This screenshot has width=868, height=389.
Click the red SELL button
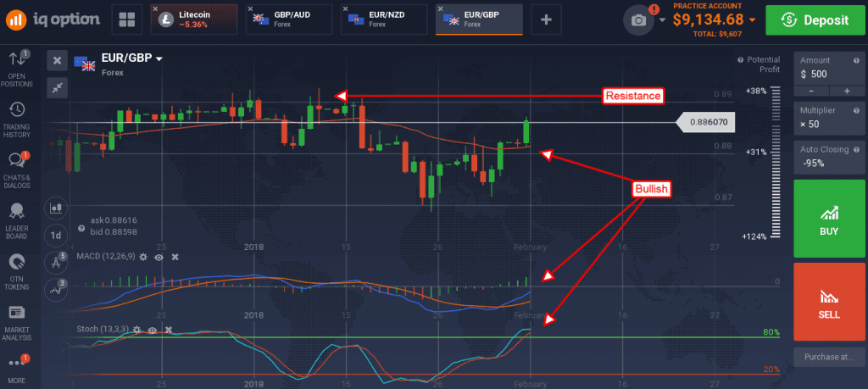(828, 302)
